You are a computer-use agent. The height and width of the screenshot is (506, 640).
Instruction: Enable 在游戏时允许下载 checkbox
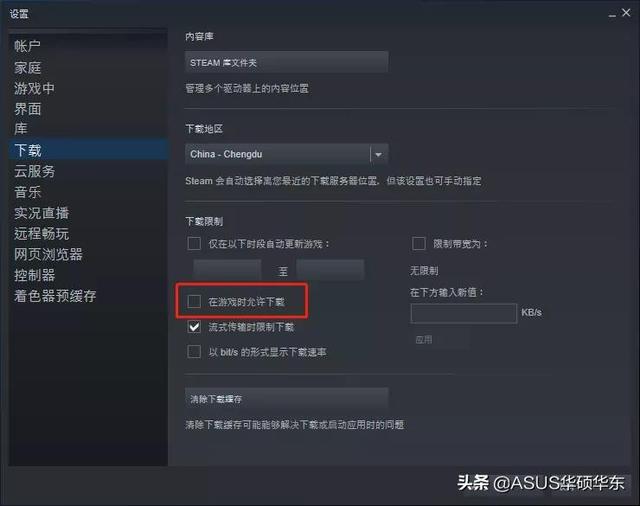(x=194, y=302)
